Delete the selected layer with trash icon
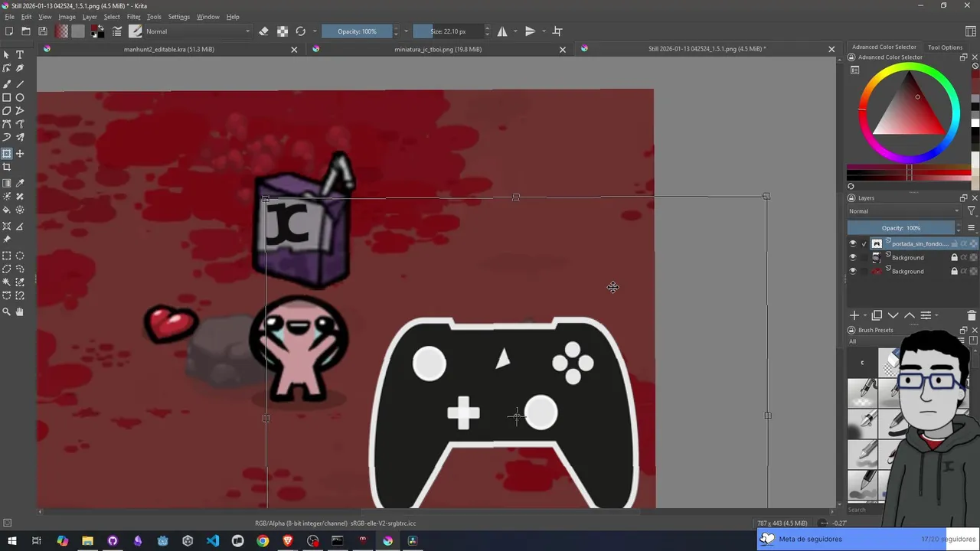This screenshot has width=980, height=551. tap(972, 315)
